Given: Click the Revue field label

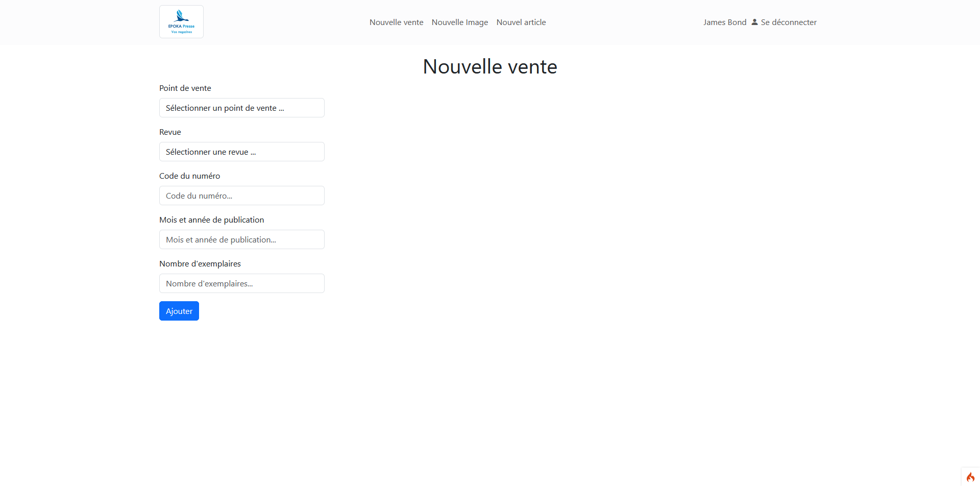Looking at the screenshot, I should tap(170, 132).
